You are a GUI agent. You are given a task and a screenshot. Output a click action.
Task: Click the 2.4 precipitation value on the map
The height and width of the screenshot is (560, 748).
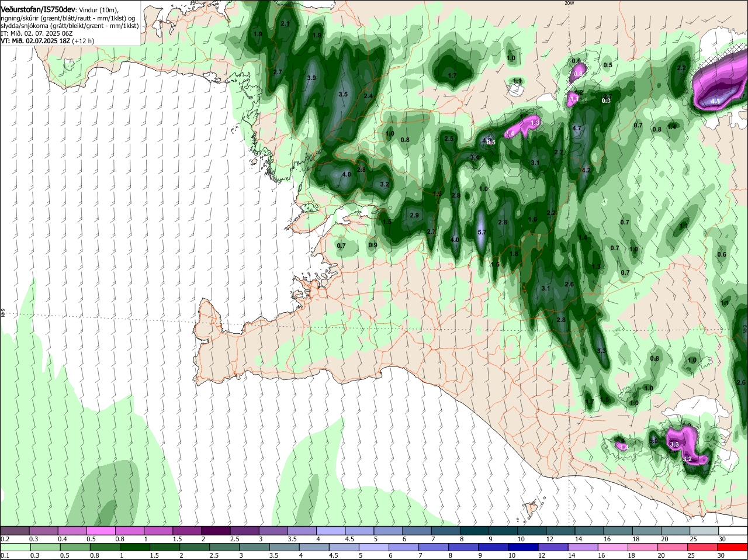pos(368,96)
